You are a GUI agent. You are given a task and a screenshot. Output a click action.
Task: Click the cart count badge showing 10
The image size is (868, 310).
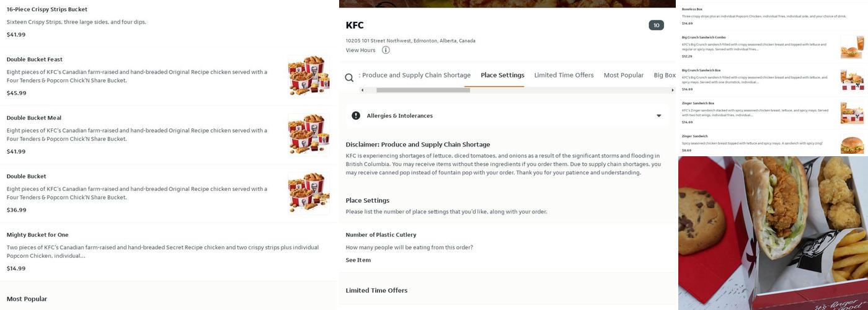(x=656, y=25)
